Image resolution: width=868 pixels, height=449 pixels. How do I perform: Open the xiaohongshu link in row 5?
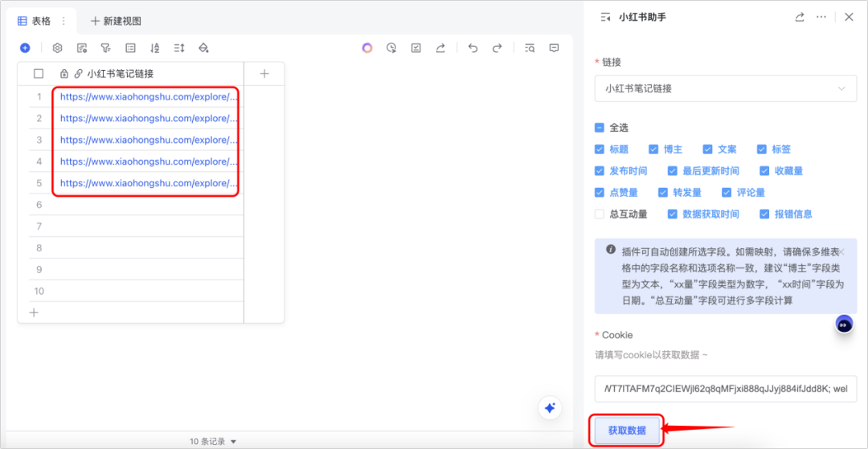pos(149,183)
